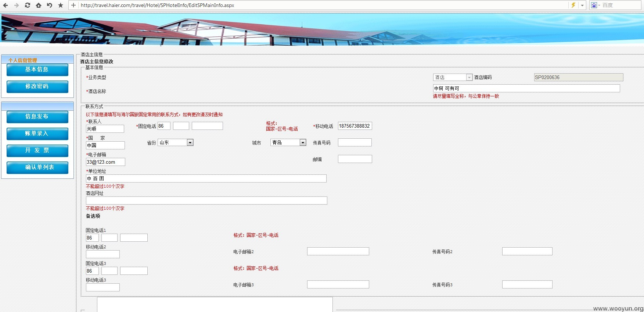Image resolution: width=644 pixels, height=312 pixels.
Task: Click the URL address bar
Action: (323, 5)
